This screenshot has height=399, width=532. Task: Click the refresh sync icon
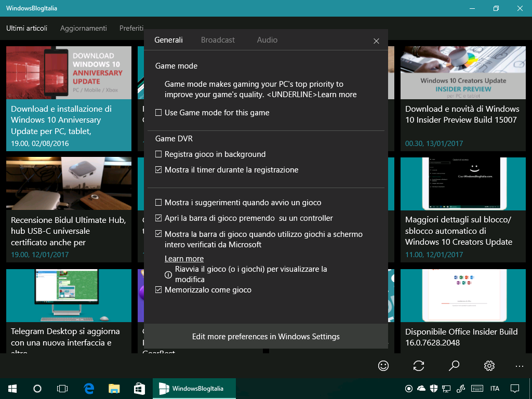tap(419, 366)
